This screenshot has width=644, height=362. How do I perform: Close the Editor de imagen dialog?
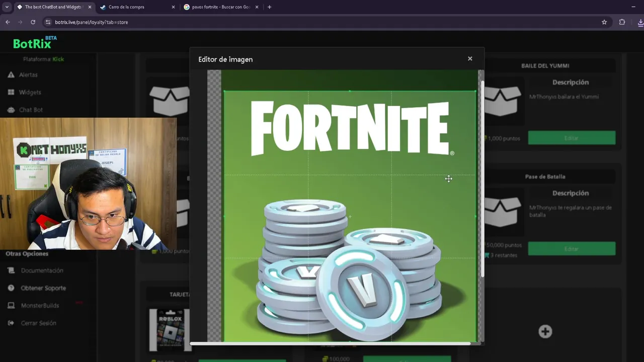pyautogui.click(x=470, y=58)
